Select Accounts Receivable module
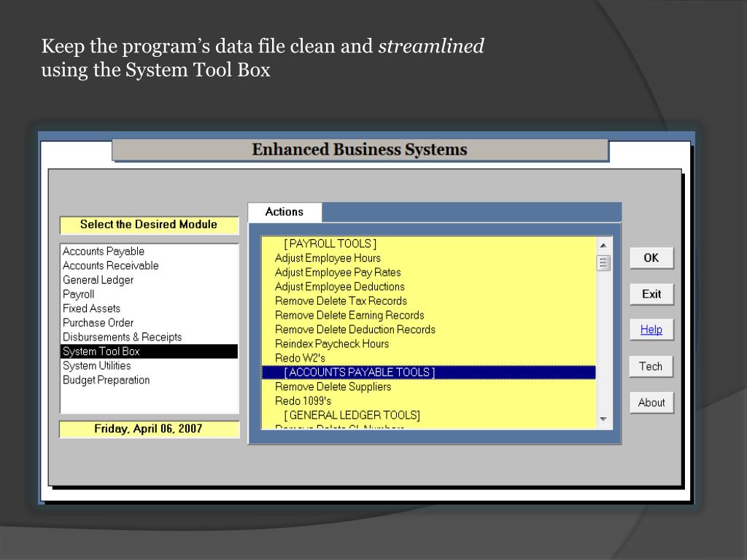Image resolution: width=747 pixels, height=560 pixels. [x=150, y=265]
